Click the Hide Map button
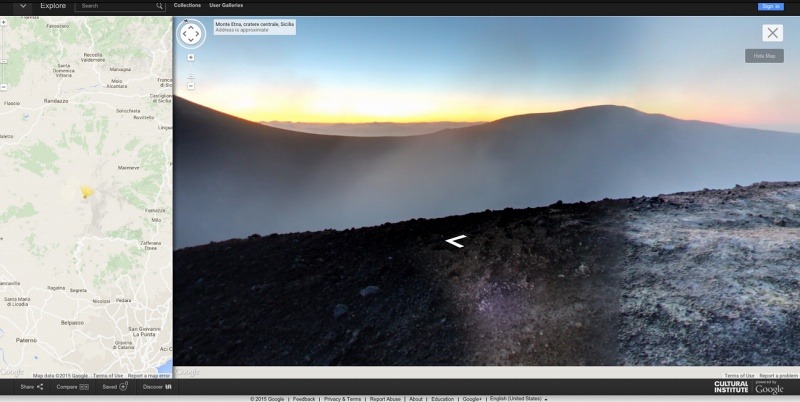 click(x=764, y=56)
